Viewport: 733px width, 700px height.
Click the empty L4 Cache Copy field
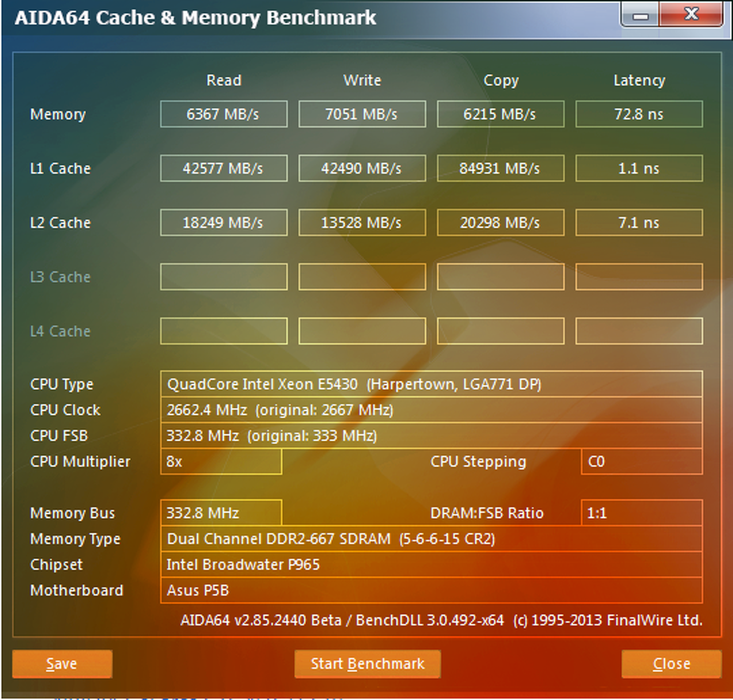501,331
